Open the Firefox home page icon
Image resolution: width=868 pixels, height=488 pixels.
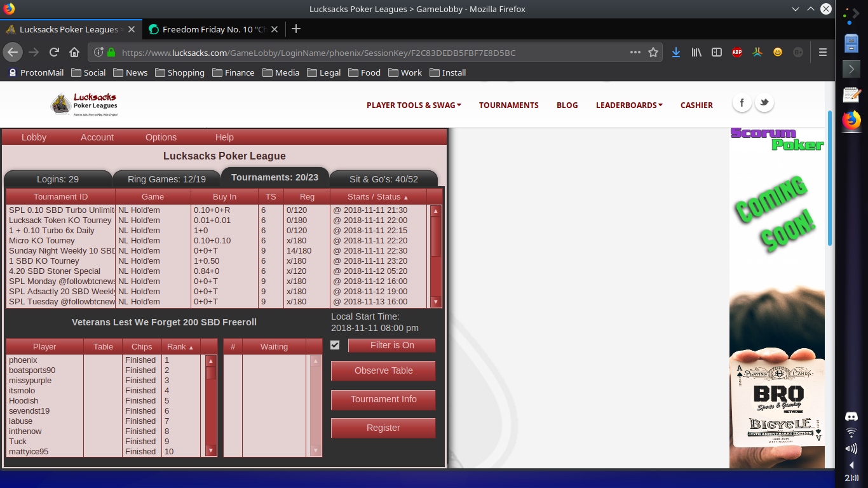pyautogui.click(x=74, y=52)
